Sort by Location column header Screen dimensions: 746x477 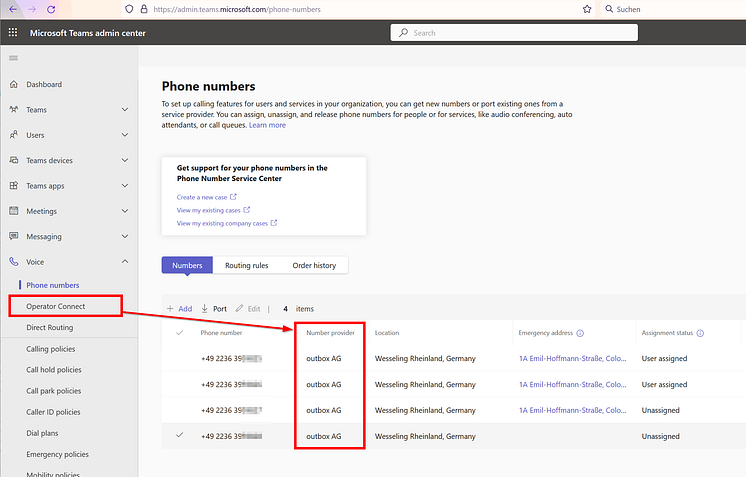point(387,333)
